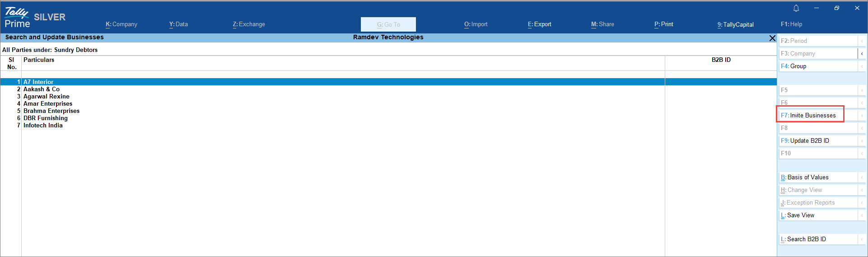The width and height of the screenshot is (868, 257).
Task: Open the K: Company menu
Action: [x=121, y=24]
